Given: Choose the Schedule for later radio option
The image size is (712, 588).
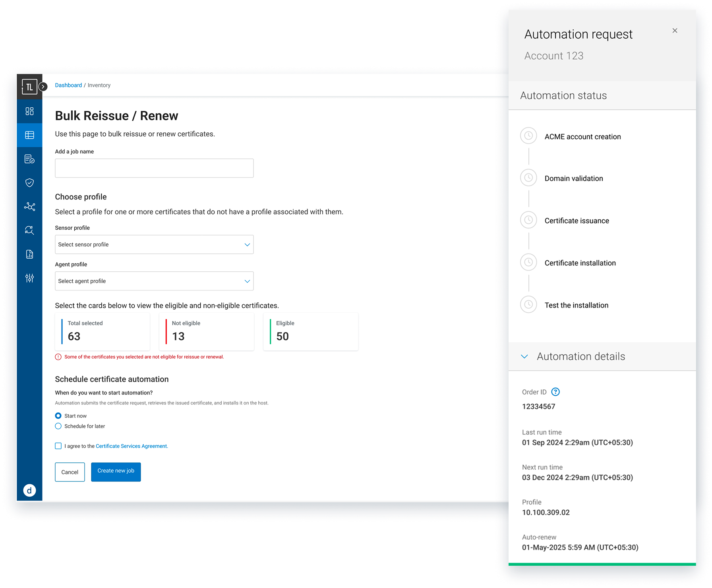Looking at the screenshot, I should pos(58,426).
